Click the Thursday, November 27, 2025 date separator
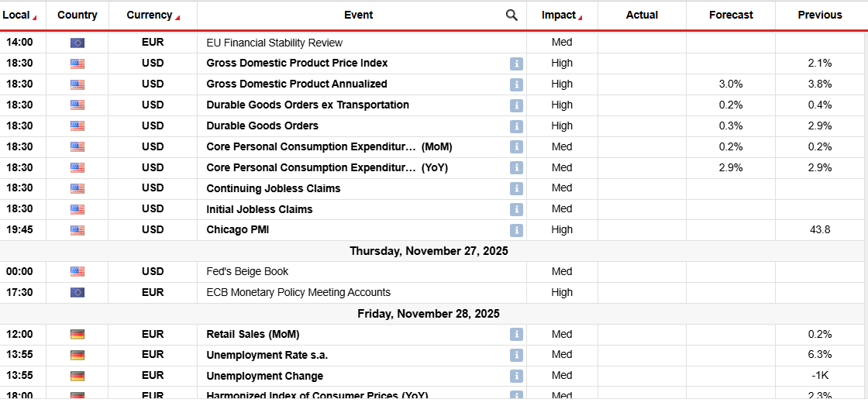Viewport: 868px width, 406px height. (429, 251)
